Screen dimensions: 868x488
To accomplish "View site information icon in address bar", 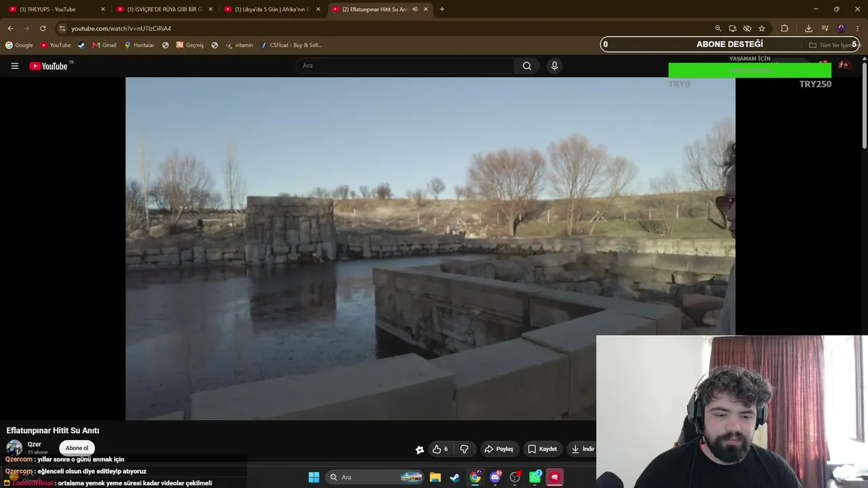I will click(x=62, y=28).
